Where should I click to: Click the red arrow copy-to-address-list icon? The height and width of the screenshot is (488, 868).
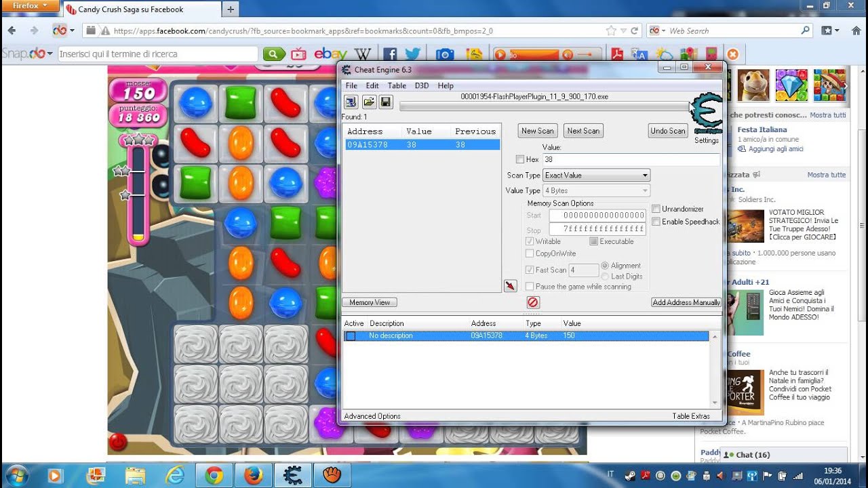pyautogui.click(x=510, y=286)
